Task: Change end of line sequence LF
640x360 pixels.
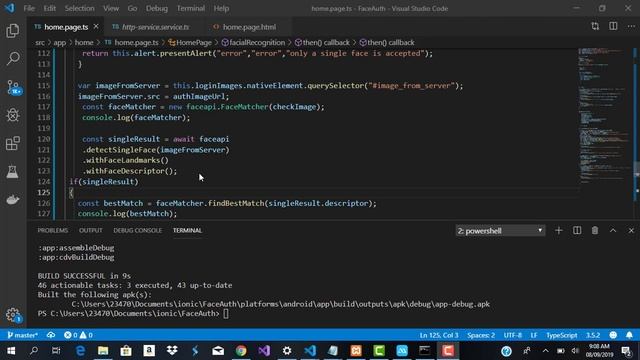Action: [533, 335]
